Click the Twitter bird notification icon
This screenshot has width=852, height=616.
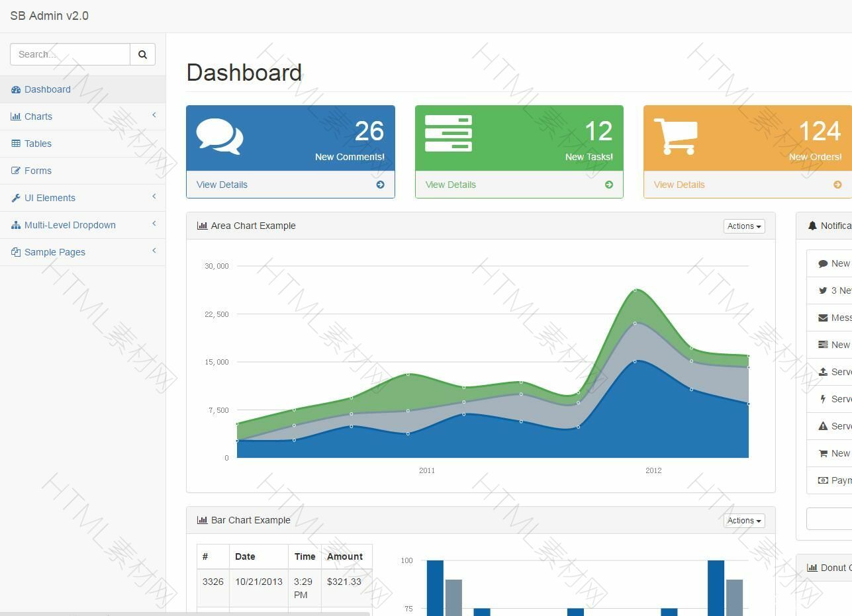[x=823, y=290]
